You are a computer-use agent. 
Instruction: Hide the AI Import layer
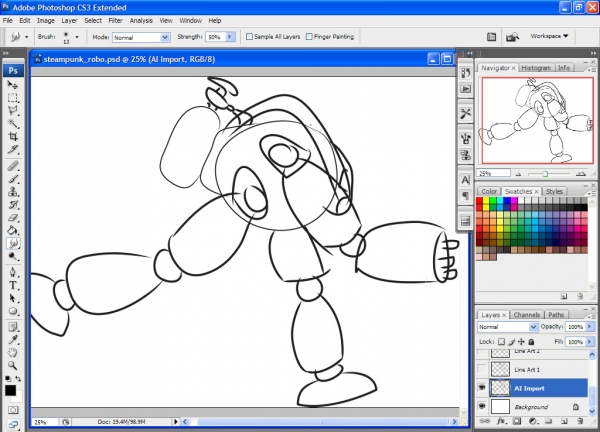click(482, 388)
